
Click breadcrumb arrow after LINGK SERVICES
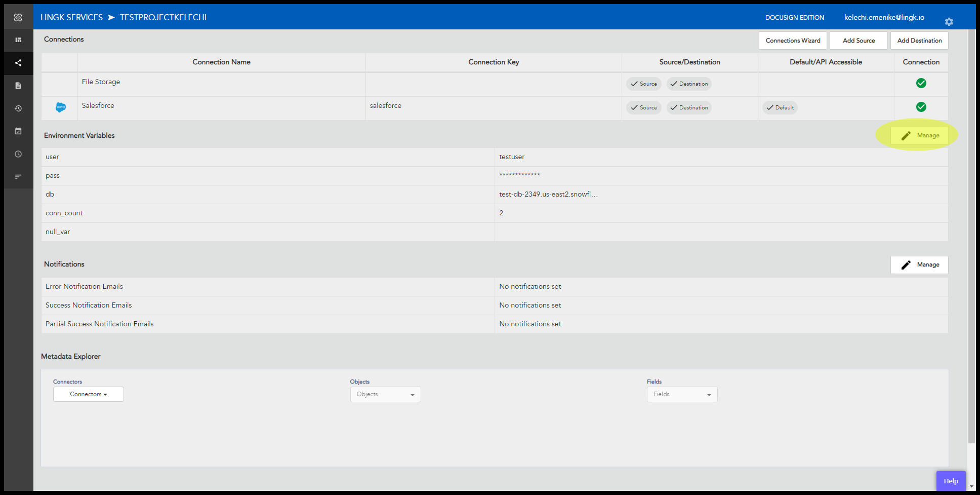[x=111, y=17]
